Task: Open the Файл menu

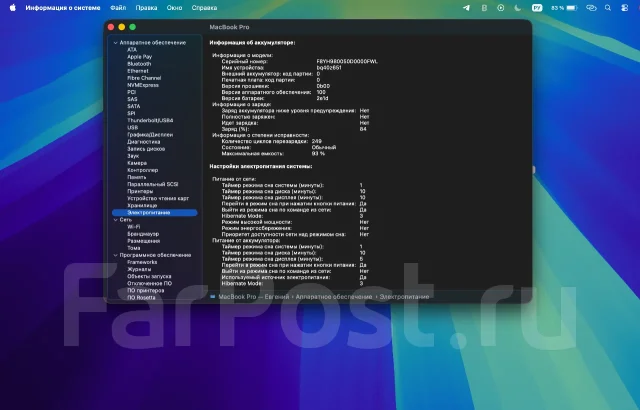Action: [118, 8]
